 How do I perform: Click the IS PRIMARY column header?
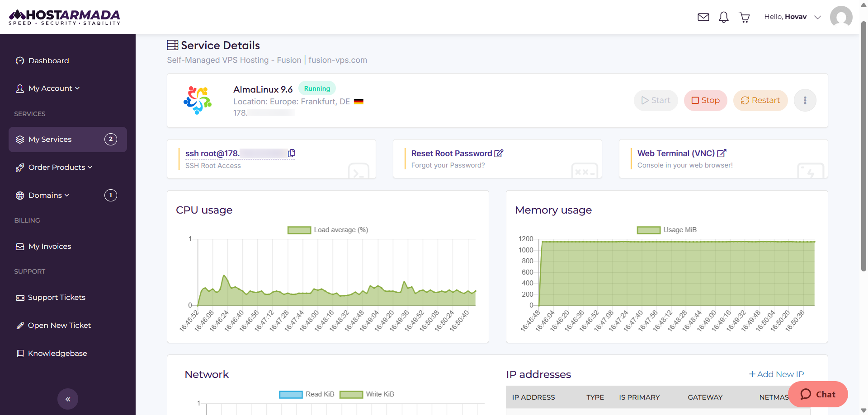(x=639, y=397)
